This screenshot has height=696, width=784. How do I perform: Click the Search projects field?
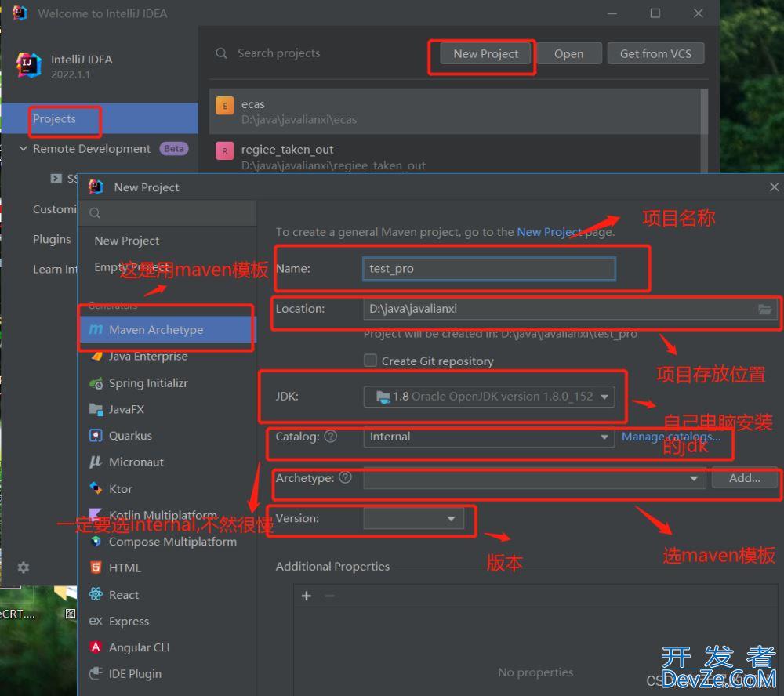pyautogui.click(x=278, y=53)
